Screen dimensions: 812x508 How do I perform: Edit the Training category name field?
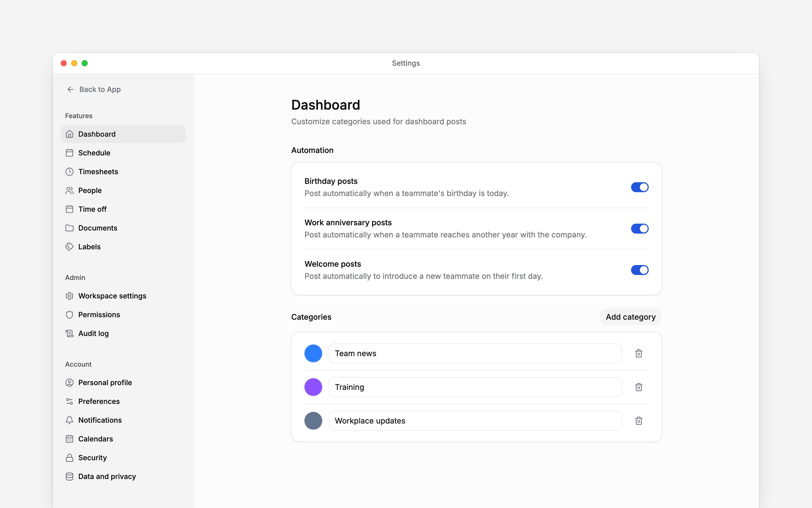[475, 387]
